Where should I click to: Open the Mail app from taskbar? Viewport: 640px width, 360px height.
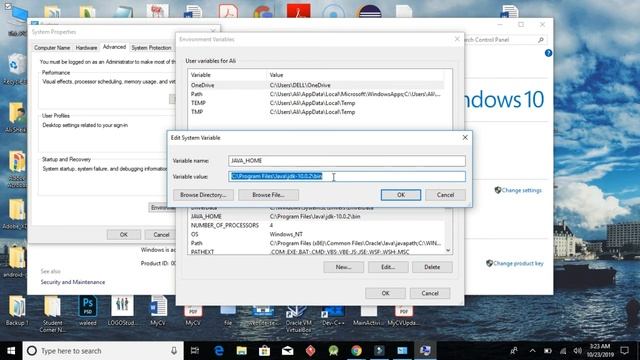tap(287, 351)
